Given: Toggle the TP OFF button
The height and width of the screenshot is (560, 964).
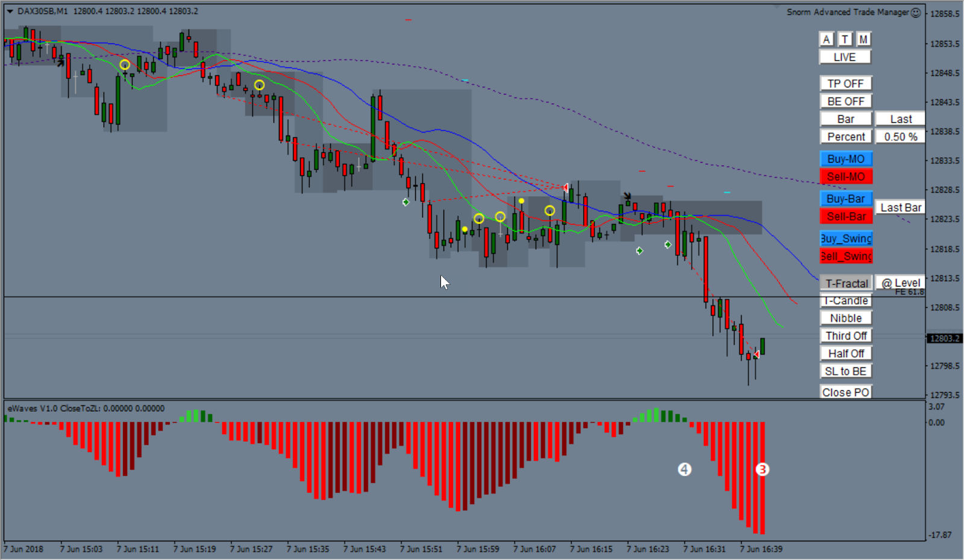Looking at the screenshot, I should pyautogui.click(x=845, y=83).
